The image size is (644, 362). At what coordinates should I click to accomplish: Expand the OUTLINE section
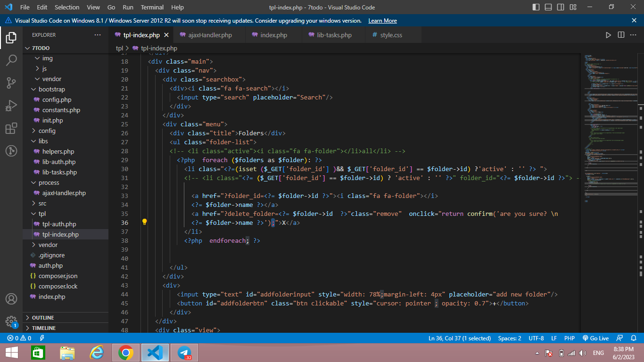coord(66,318)
